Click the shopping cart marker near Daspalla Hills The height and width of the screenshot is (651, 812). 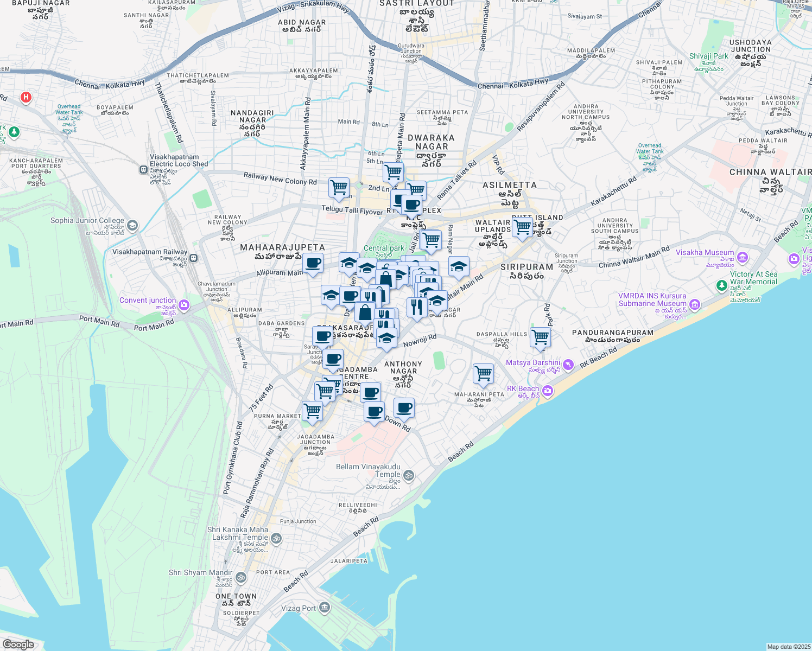point(540,337)
